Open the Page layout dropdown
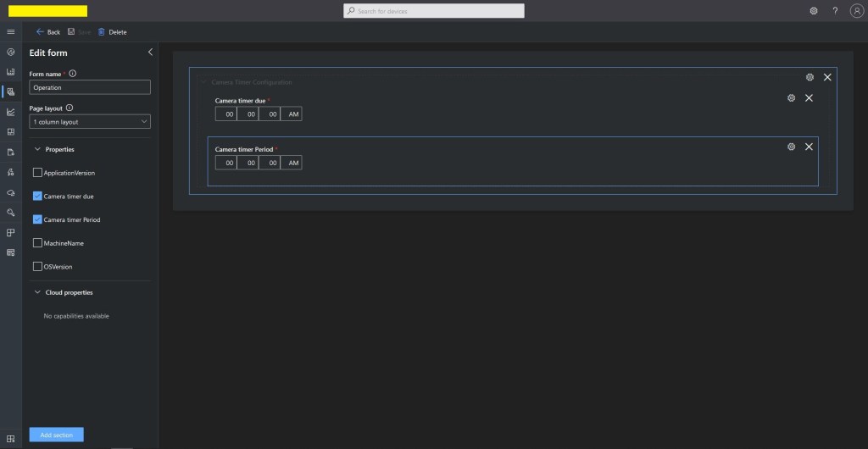The width and height of the screenshot is (868, 449). pyautogui.click(x=90, y=122)
